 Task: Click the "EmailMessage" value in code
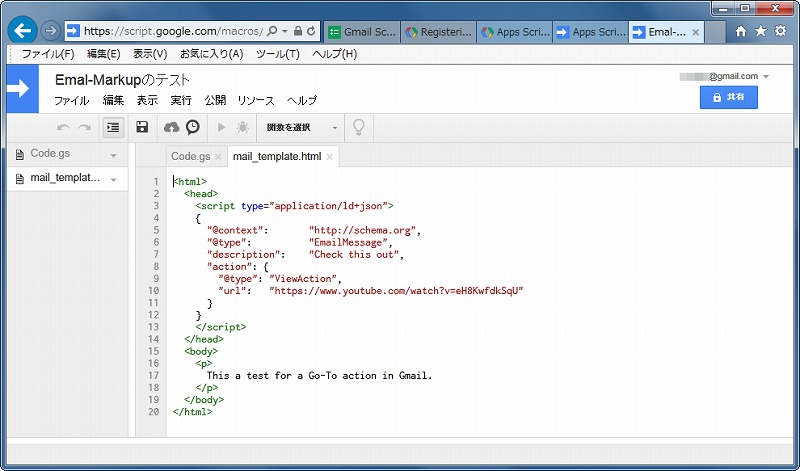point(348,242)
